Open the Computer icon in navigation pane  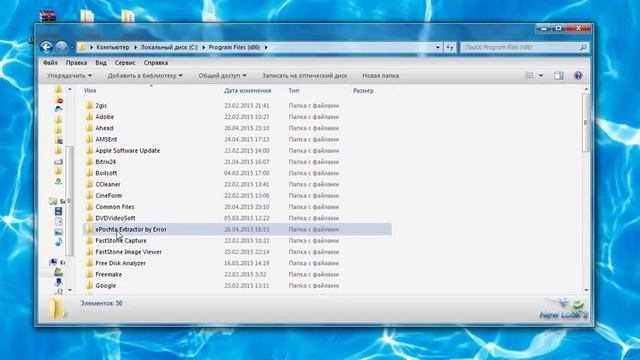tap(53, 262)
